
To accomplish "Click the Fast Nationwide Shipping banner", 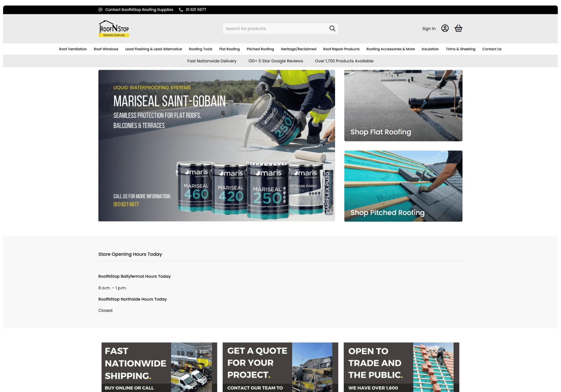I will coord(159,367).
